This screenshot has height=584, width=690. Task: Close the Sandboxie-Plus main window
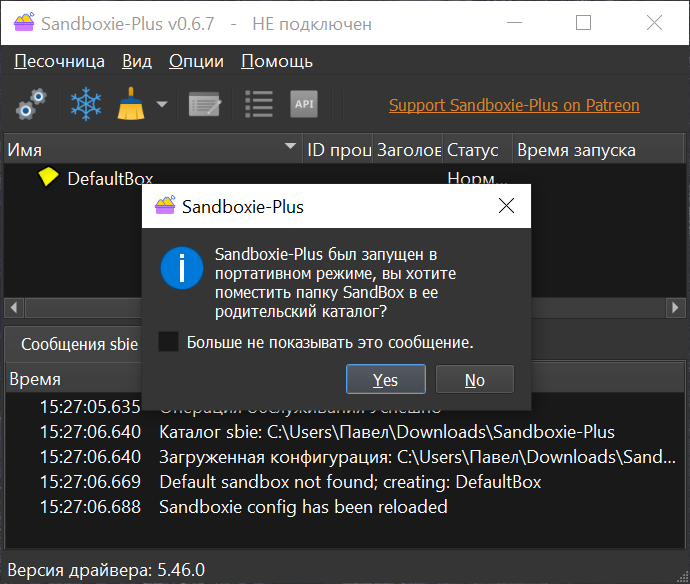pos(654,22)
